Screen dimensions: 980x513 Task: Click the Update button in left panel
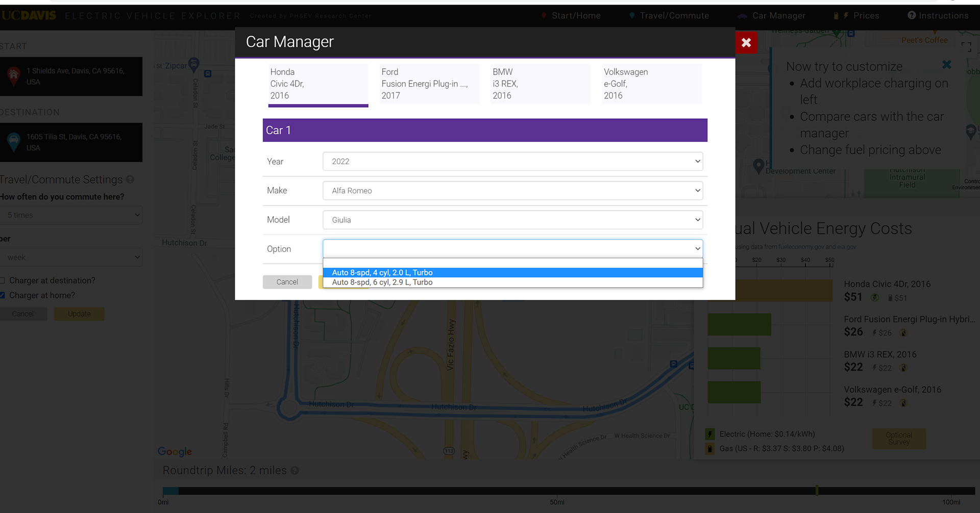[79, 314]
